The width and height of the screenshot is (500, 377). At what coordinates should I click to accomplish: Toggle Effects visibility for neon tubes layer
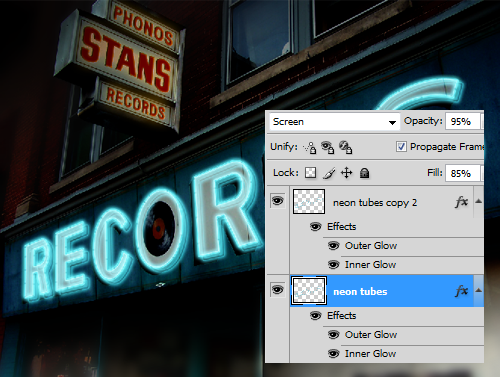(316, 316)
